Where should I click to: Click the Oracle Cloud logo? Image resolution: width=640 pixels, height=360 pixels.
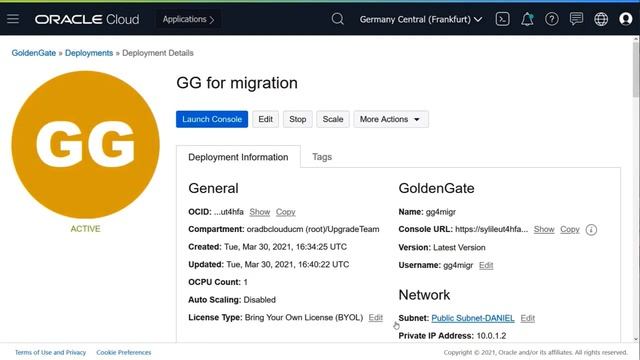87,19
